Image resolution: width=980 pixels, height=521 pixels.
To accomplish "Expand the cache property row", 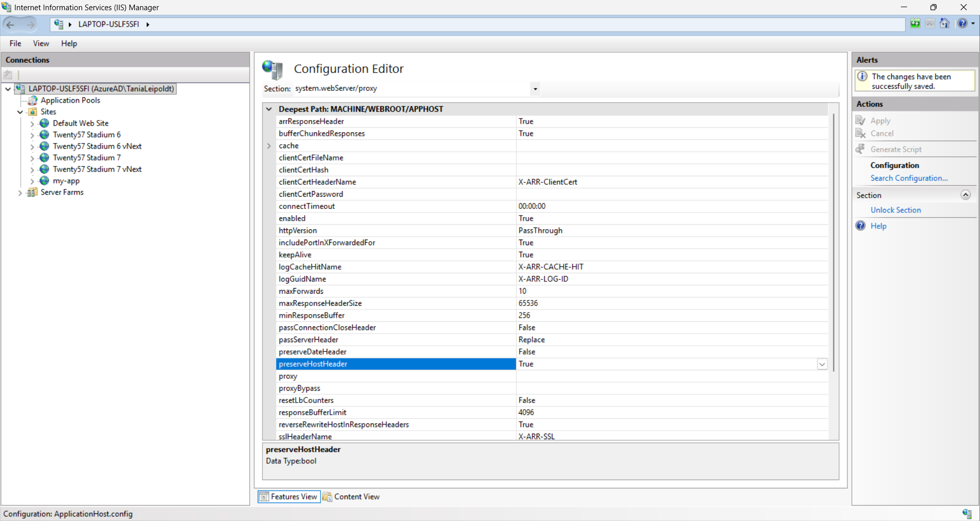I will (269, 146).
